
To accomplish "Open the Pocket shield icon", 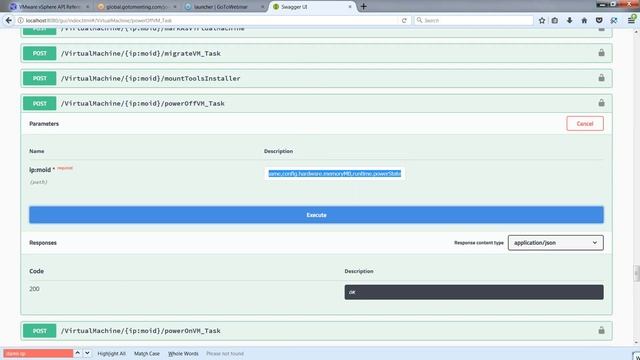I will point(599,20).
